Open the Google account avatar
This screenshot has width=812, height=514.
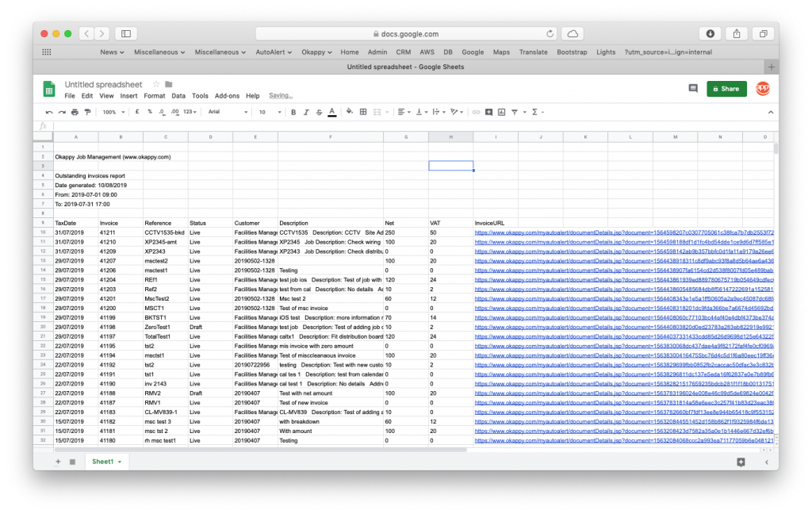click(x=763, y=89)
